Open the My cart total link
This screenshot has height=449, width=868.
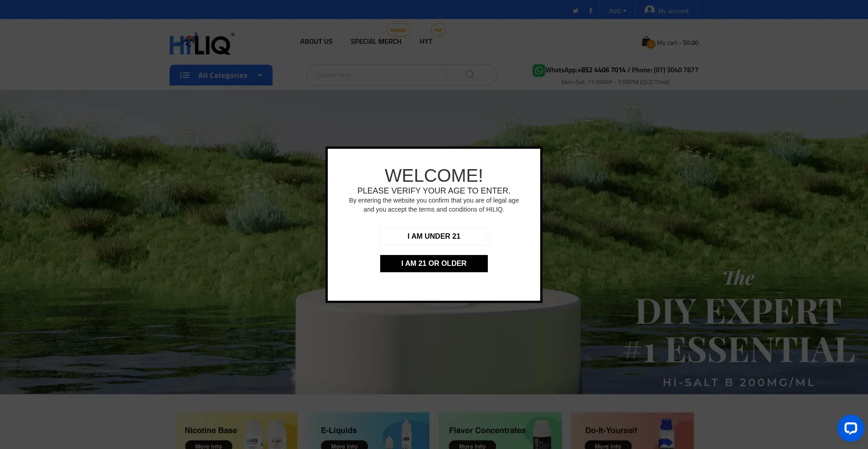click(x=677, y=43)
